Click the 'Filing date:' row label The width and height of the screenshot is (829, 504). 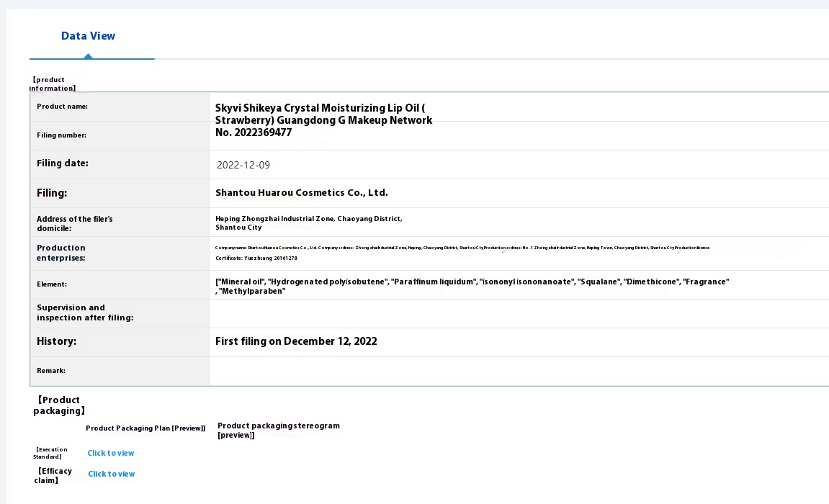[x=63, y=163]
